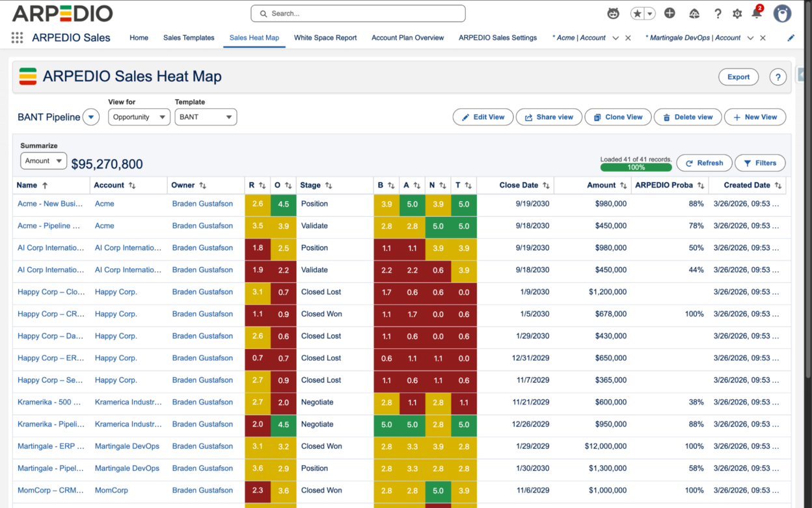Open the Favorites list dropdown arrow
Screen dimensions: 812x508
pos(649,14)
